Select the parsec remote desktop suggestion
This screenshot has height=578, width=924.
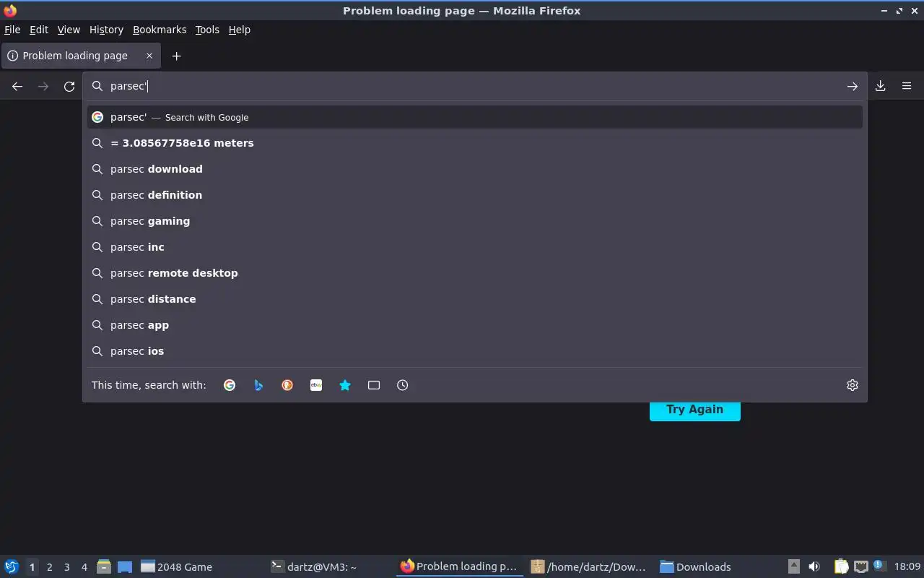(475, 273)
